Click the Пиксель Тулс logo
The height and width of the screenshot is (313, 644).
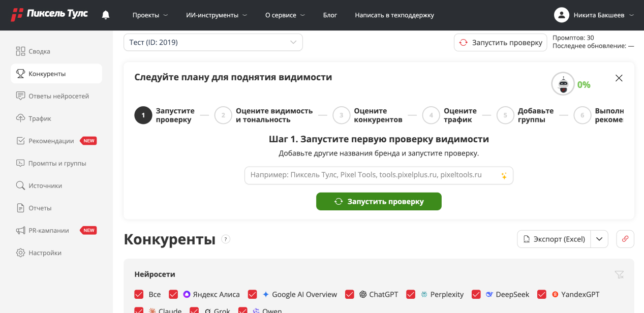coord(49,14)
